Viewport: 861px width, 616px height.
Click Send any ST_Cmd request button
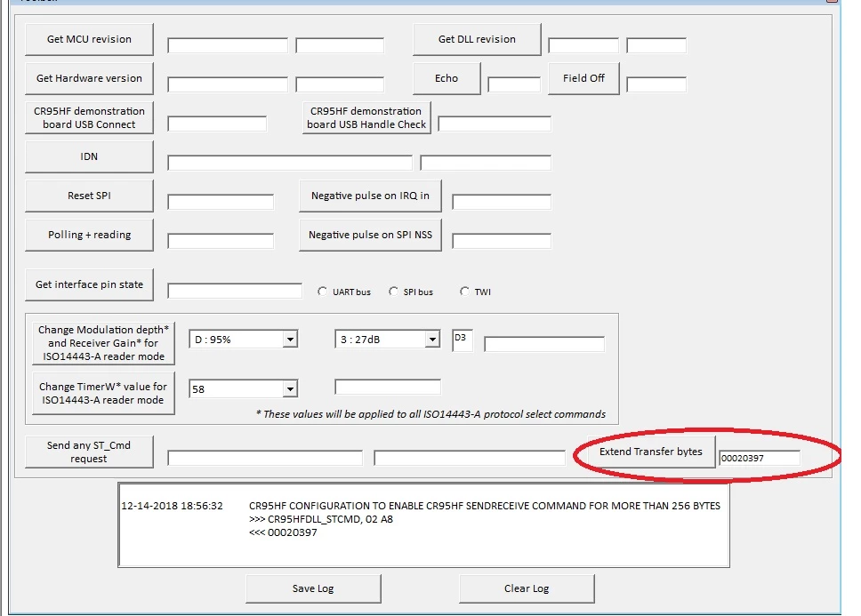coord(89,452)
